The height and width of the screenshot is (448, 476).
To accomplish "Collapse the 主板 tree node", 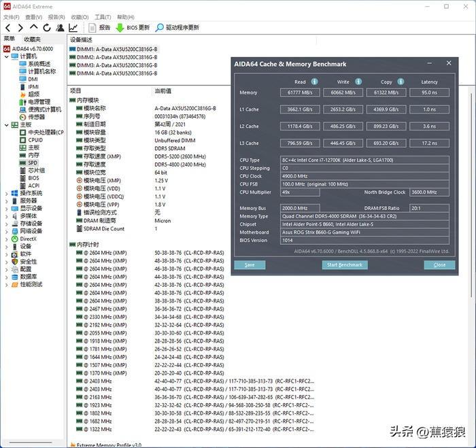I will [x=6, y=125].
